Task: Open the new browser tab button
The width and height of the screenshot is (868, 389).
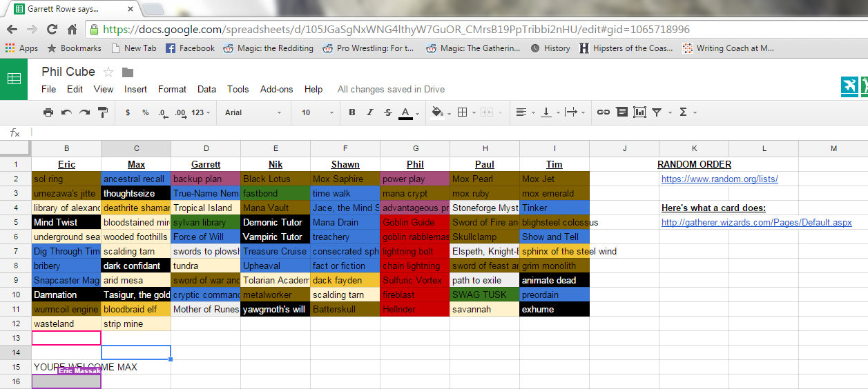Action: click(x=153, y=9)
